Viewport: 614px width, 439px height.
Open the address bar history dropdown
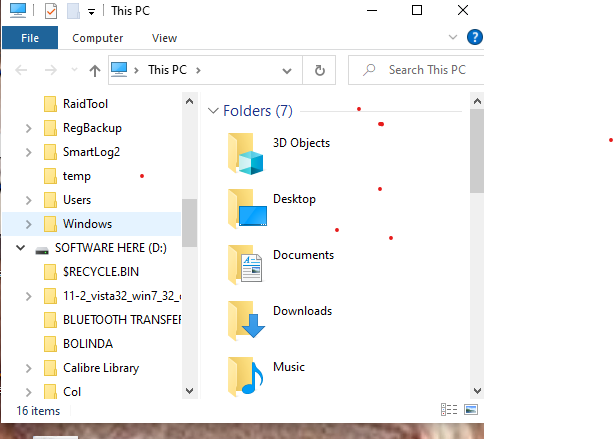287,71
